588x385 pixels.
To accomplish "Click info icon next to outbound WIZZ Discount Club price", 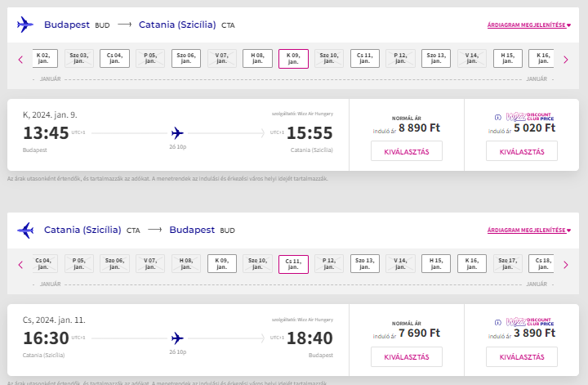I will tap(497, 118).
